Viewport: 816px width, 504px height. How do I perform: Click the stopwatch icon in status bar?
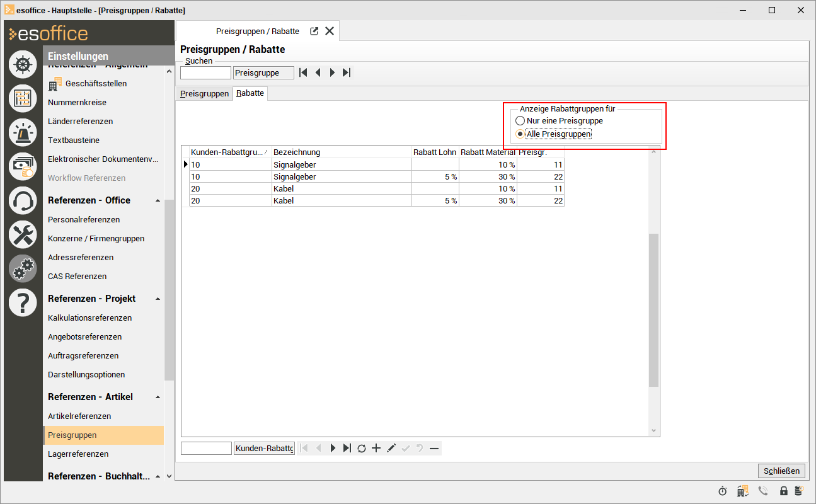(723, 491)
